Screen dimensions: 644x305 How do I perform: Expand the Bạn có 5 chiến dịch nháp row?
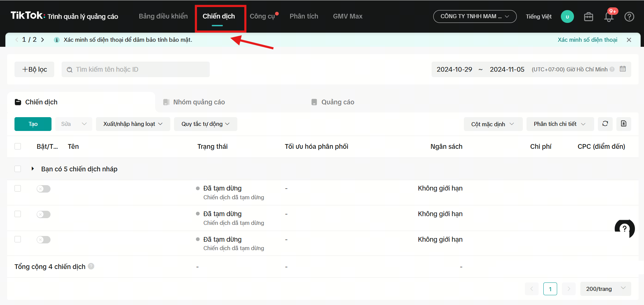coord(33,169)
